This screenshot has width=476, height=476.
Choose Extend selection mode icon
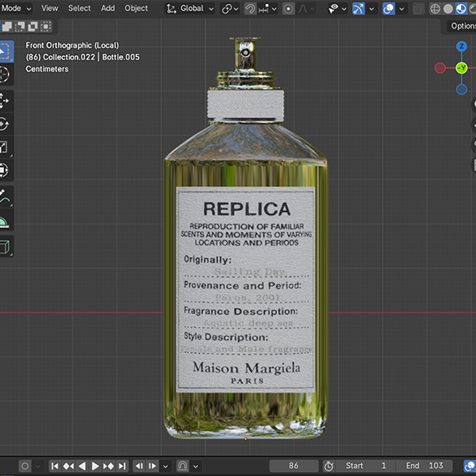(x=6, y=26)
